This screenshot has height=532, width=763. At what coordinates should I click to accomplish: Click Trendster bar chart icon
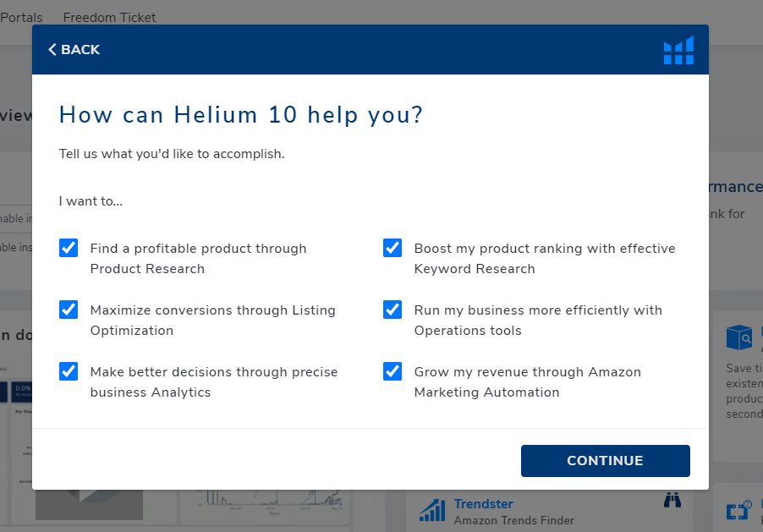pyautogui.click(x=432, y=510)
